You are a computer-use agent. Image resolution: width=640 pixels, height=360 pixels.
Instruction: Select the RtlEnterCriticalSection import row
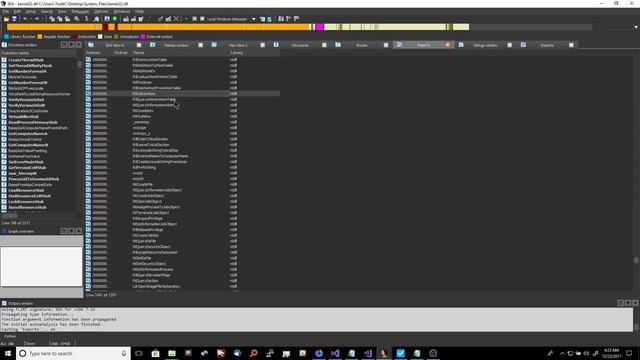pyautogui.click(x=182, y=139)
